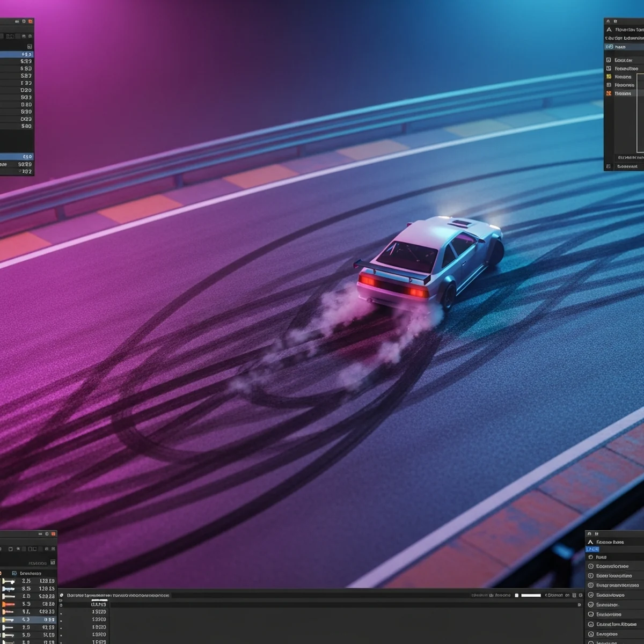The width and height of the screenshot is (644, 644).
Task: Select the highlighted row in the bottom-left list
Action: point(28,619)
